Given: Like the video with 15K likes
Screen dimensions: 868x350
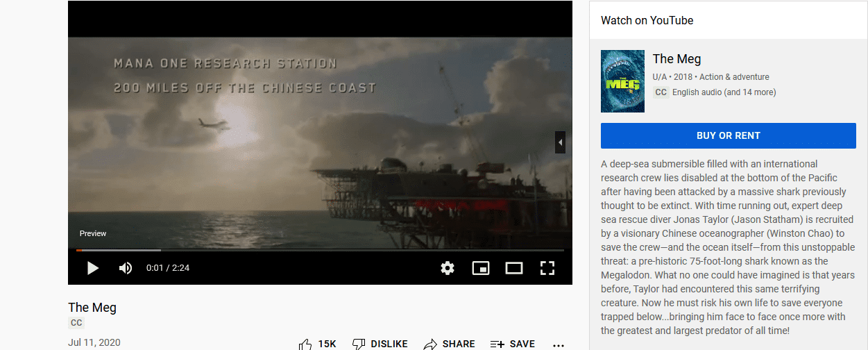Looking at the screenshot, I should 318,344.
